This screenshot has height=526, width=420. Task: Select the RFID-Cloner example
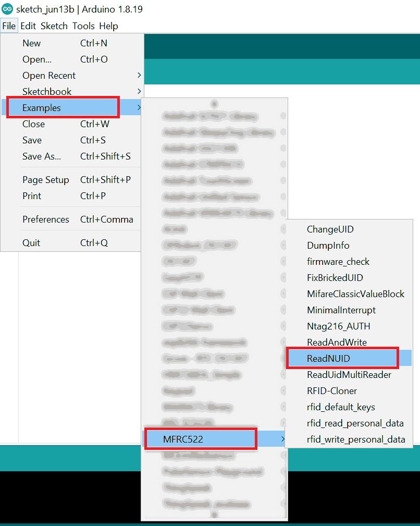(332, 391)
